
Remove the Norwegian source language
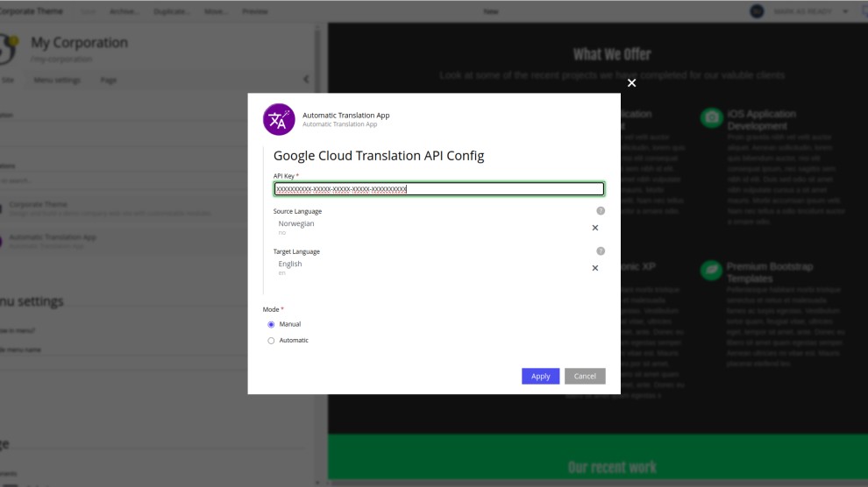595,228
